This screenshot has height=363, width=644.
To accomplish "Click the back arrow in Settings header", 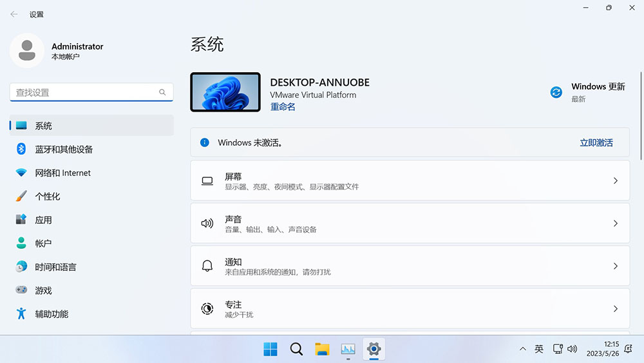I will pyautogui.click(x=14, y=14).
